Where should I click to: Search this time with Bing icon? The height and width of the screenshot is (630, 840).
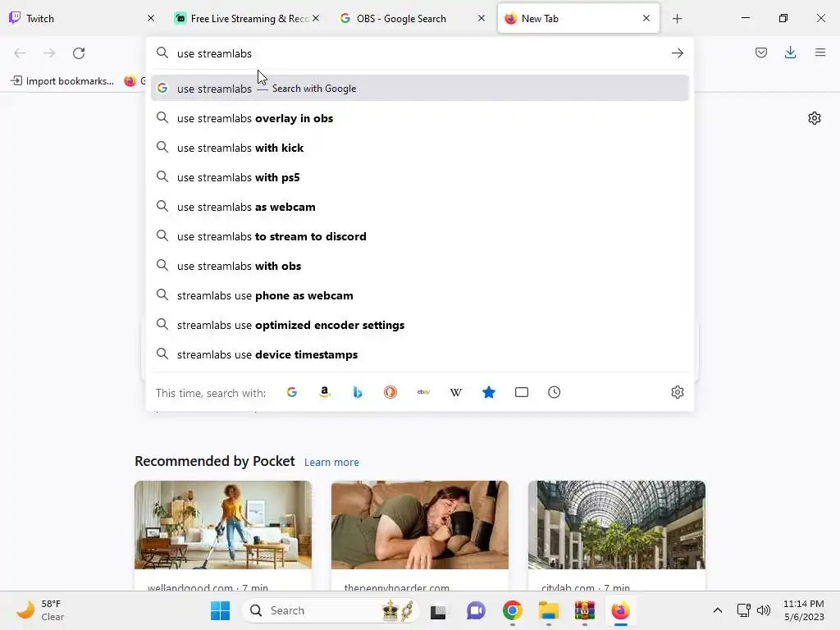[358, 392]
